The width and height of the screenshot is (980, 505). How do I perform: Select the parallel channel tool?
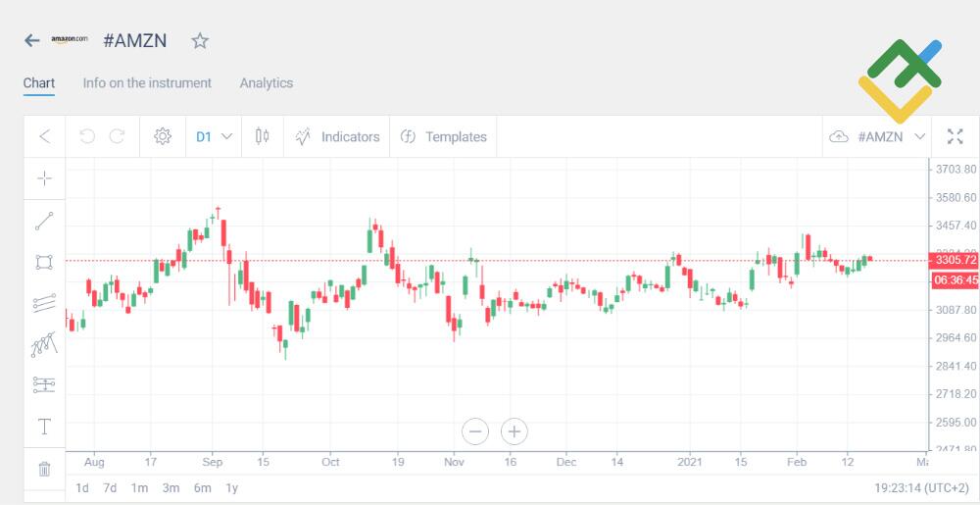point(44,303)
